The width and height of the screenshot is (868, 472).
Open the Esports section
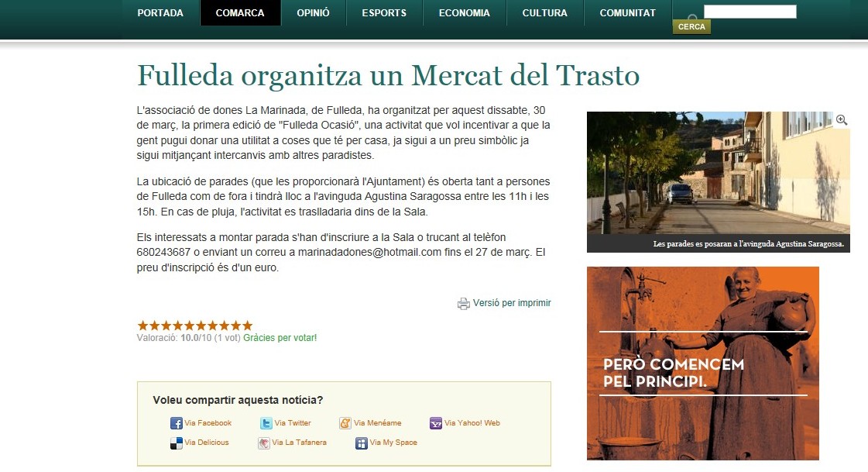click(x=384, y=12)
